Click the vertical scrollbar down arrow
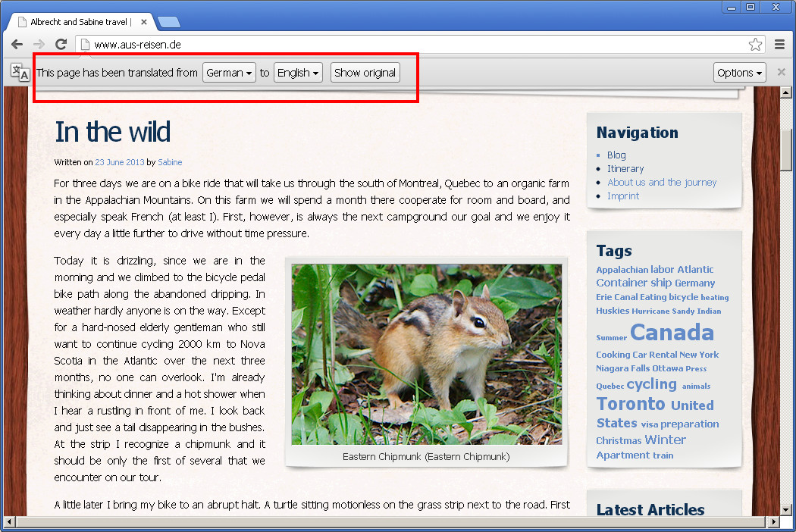 [x=788, y=509]
